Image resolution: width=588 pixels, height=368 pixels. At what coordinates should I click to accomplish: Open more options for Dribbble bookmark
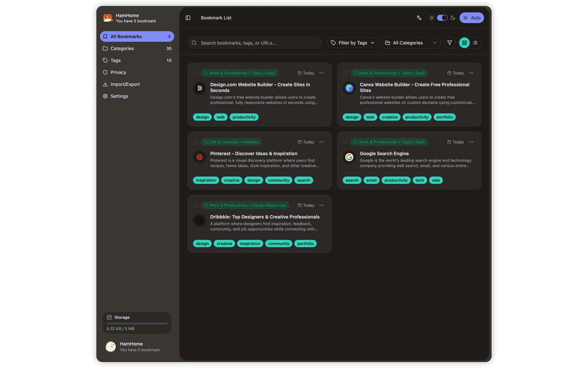(x=322, y=206)
